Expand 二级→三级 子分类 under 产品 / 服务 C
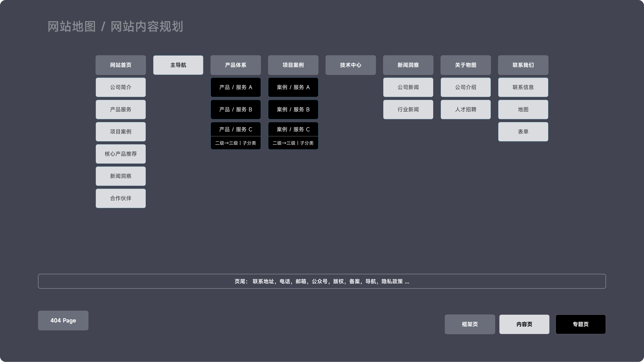Viewport: 644px width, 362px height. [236, 143]
